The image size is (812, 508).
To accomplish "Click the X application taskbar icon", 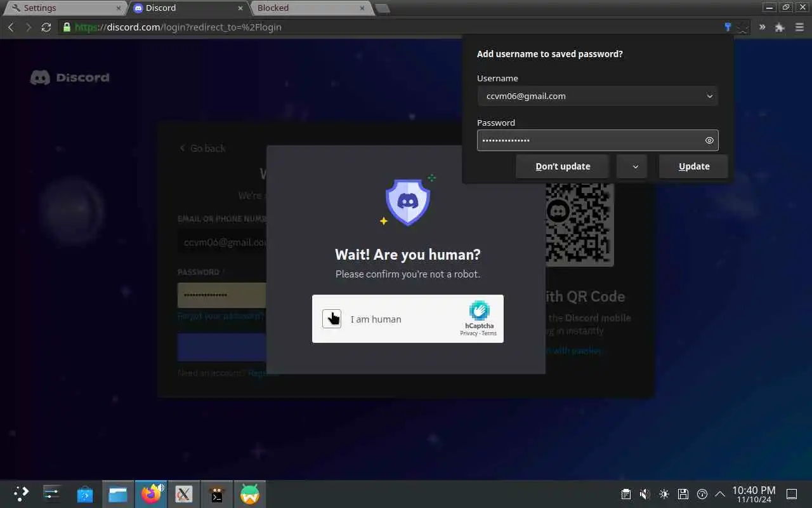I will click(184, 493).
